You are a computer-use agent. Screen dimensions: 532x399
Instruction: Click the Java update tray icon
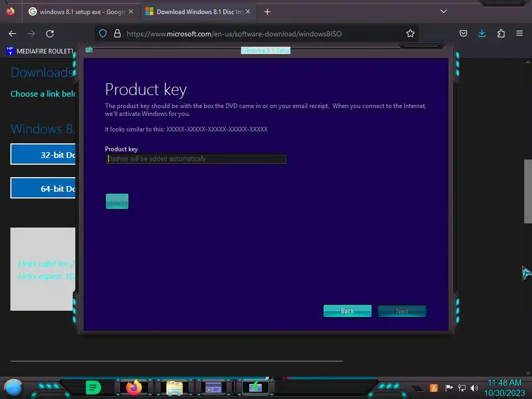click(x=434, y=388)
